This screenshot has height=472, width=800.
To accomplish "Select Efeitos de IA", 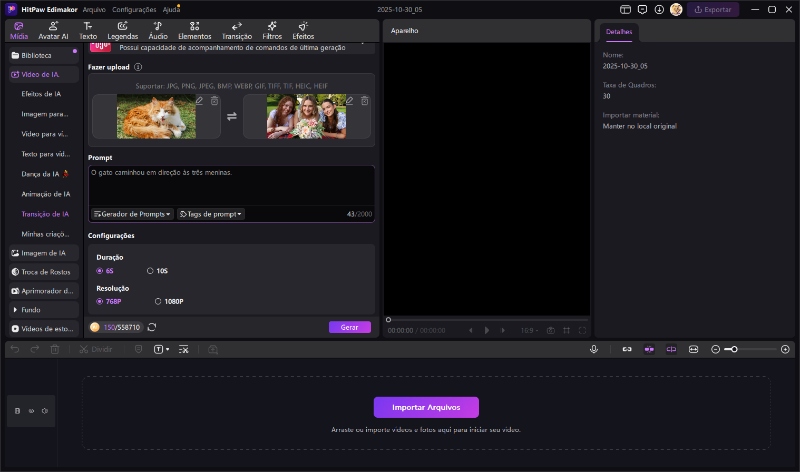I will (41, 94).
